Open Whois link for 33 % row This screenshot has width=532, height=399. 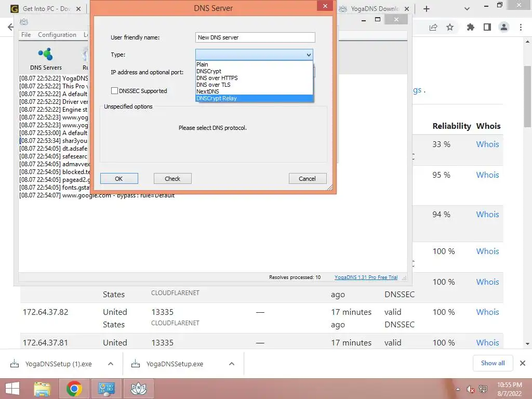487,144
